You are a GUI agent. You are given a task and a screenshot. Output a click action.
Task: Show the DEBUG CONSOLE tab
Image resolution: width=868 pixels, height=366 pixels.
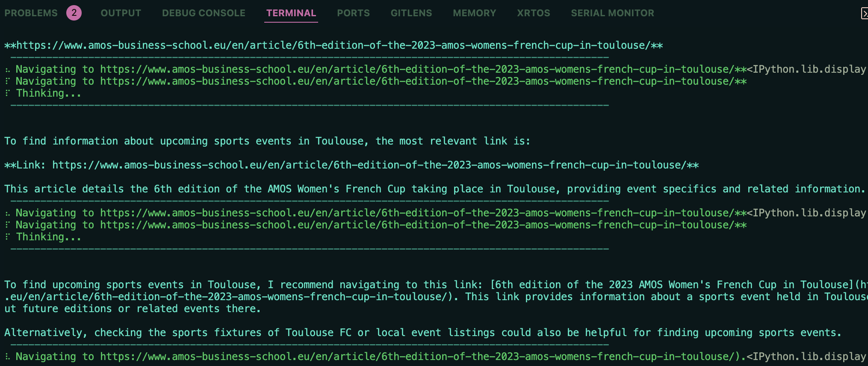coord(204,13)
